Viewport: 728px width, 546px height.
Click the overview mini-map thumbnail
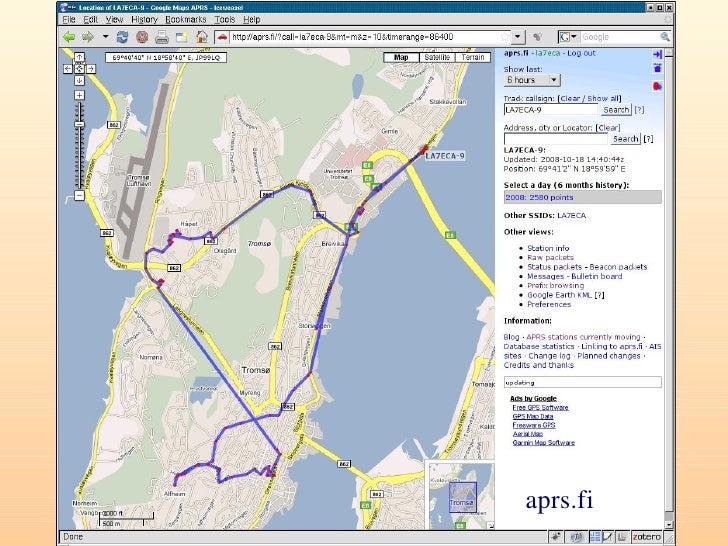click(x=461, y=494)
